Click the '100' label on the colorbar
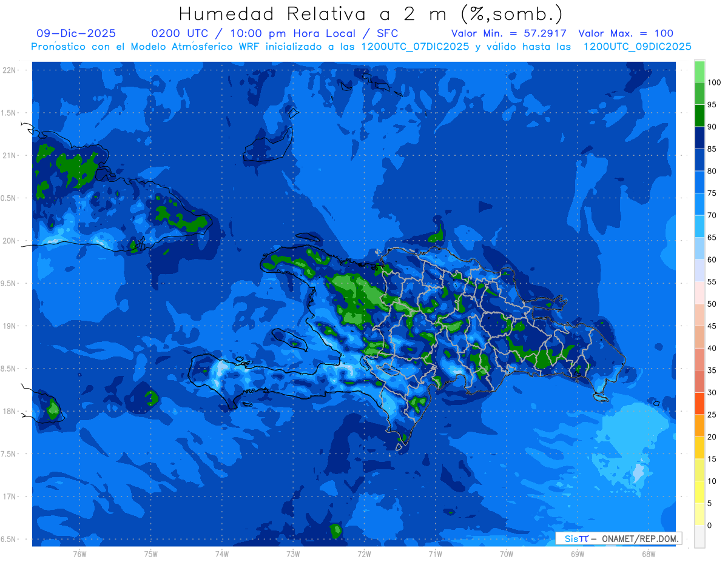The height and width of the screenshot is (562, 728). click(713, 82)
